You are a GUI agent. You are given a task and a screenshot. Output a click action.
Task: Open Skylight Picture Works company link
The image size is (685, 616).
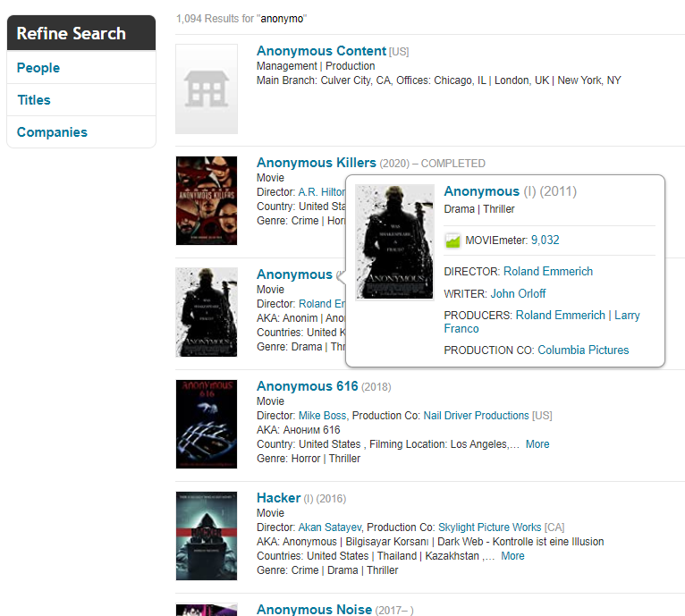coord(490,527)
